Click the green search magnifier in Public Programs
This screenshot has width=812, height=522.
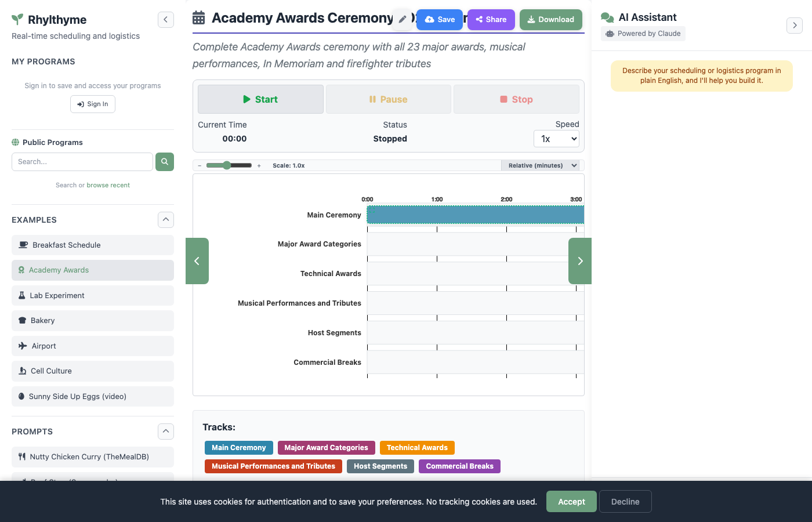164,162
